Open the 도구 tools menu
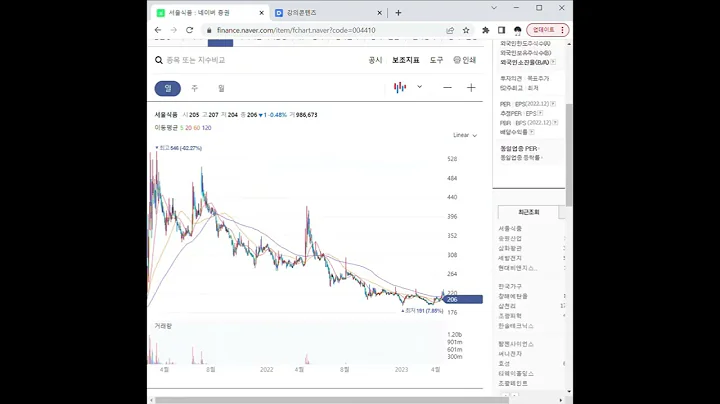Viewport: 720px width, 404px height. click(x=436, y=60)
